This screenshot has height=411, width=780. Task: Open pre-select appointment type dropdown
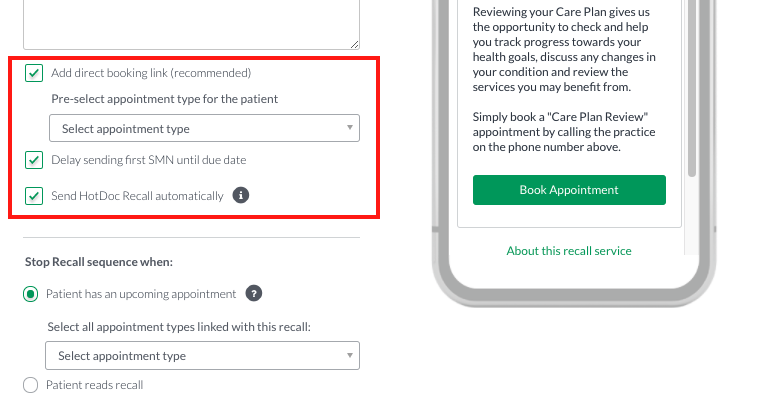coord(204,128)
